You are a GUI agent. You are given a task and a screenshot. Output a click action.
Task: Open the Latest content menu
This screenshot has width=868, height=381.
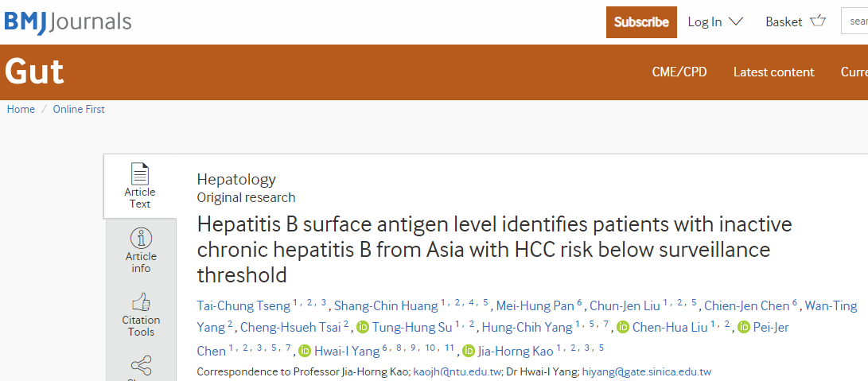coord(774,72)
